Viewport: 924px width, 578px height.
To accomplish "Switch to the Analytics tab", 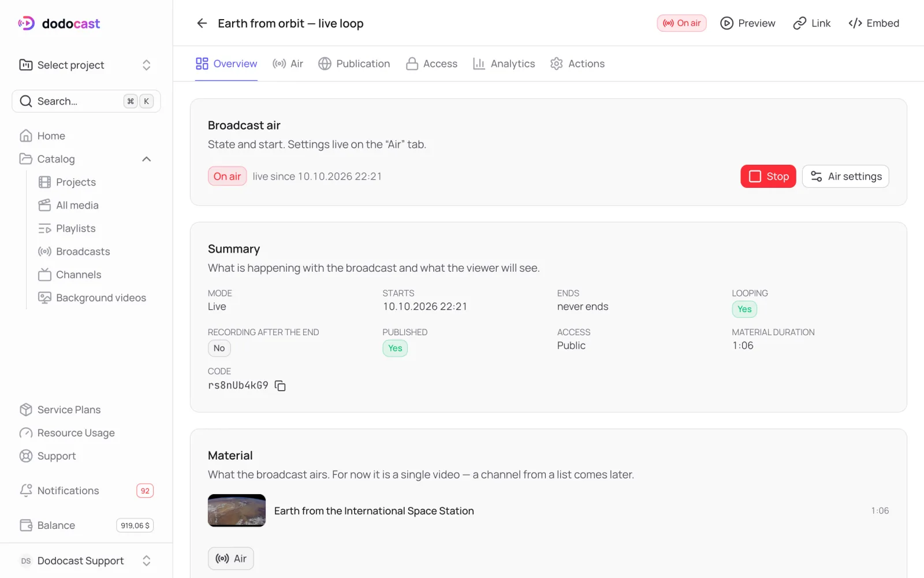I will click(504, 64).
